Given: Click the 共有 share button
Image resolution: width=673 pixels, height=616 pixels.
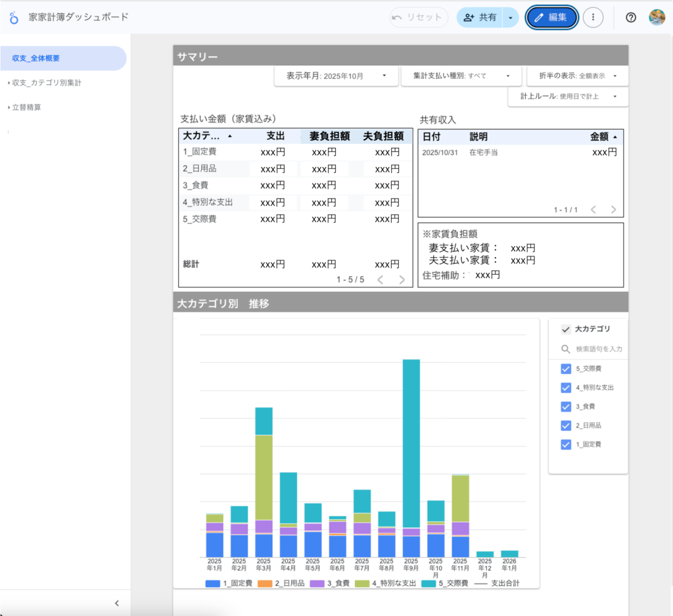Looking at the screenshot, I should tap(480, 18).
